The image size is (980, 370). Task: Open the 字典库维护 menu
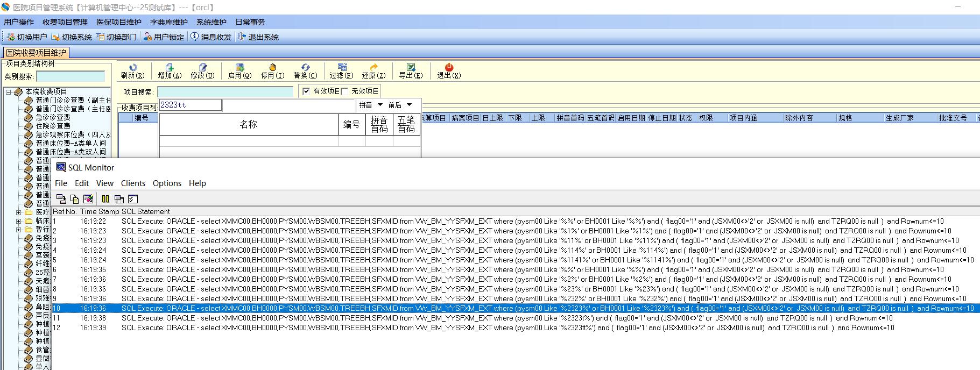169,22
